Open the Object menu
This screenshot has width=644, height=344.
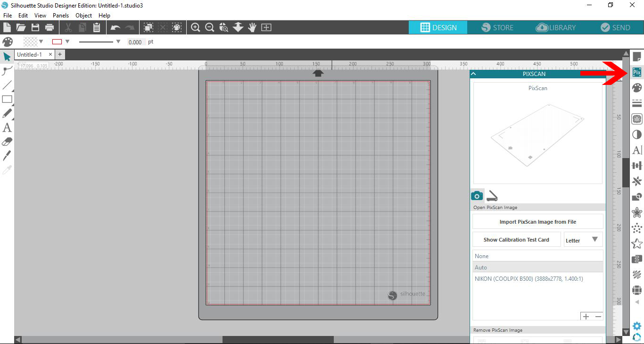click(84, 16)
